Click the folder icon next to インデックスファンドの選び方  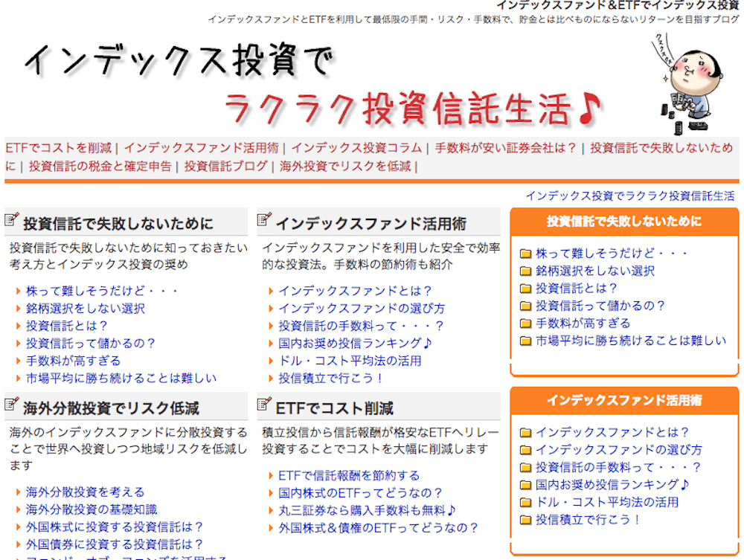pos(526,450)
